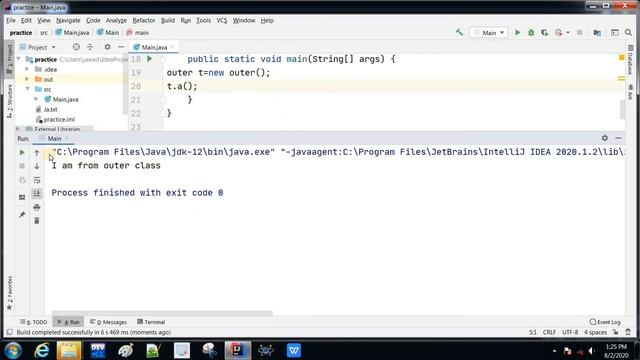Jump up the stack trace arrow
640x360 pixels.
click(37, 152)
